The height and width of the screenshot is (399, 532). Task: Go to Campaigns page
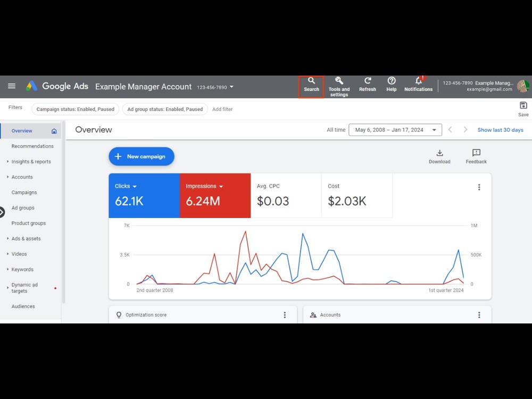pyautogui.click(x=24, y=193)
